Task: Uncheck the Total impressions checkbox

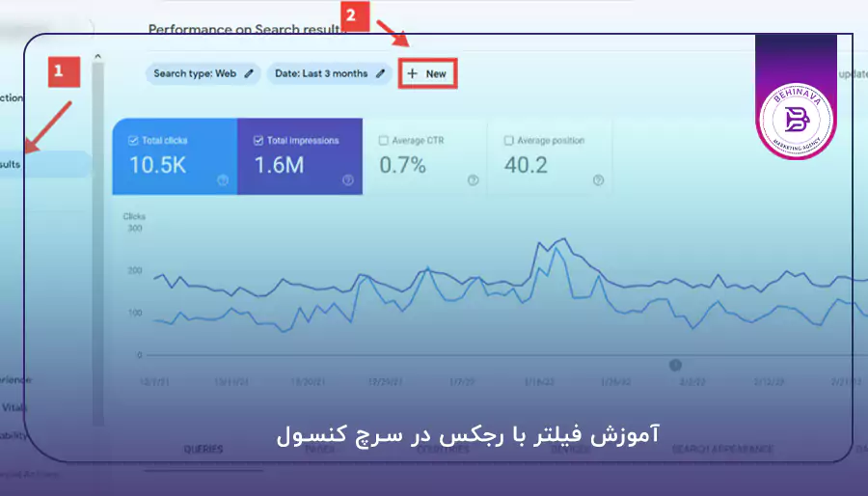Action: 258,141
